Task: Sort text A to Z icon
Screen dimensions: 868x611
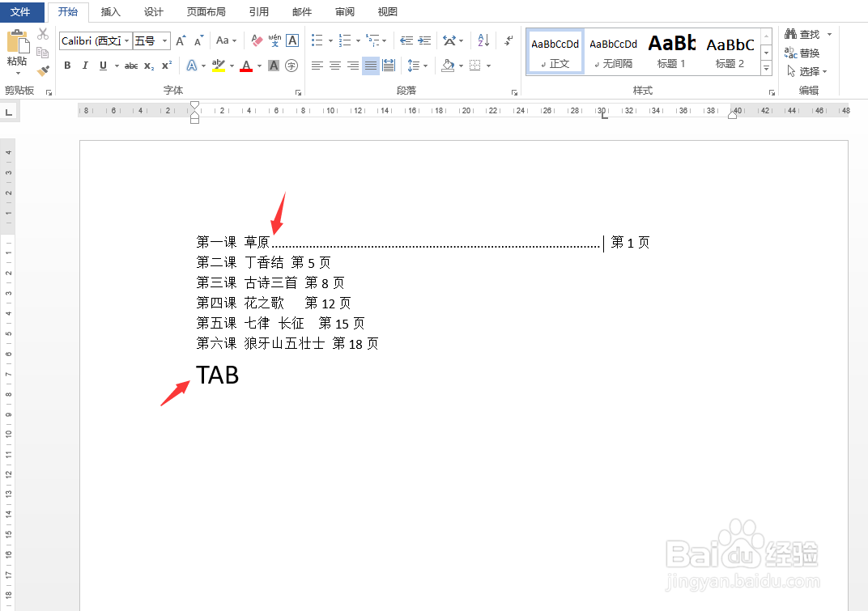Action: click(483, 40)
